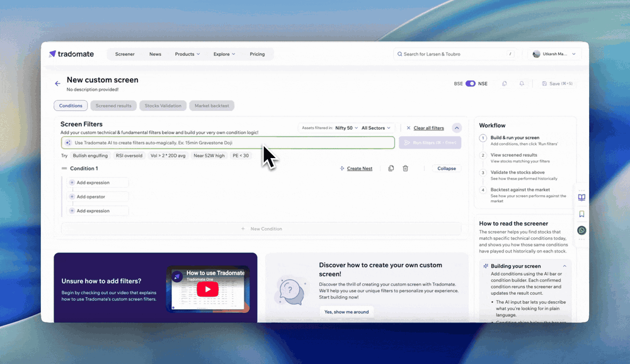Select the PE < 30 chip

(x=241, y=156)
